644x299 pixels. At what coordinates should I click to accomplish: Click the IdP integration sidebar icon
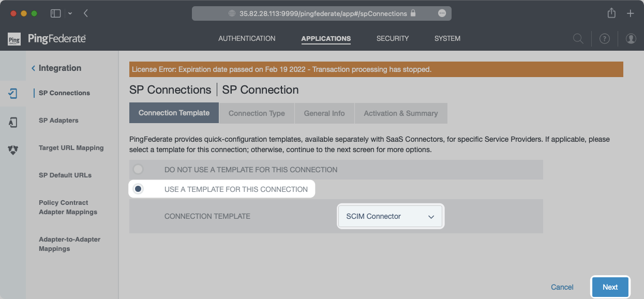click(13, 122)
